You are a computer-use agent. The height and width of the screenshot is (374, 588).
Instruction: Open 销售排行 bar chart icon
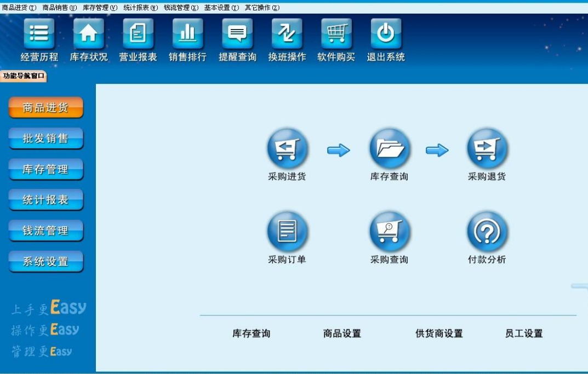[187, 34]
